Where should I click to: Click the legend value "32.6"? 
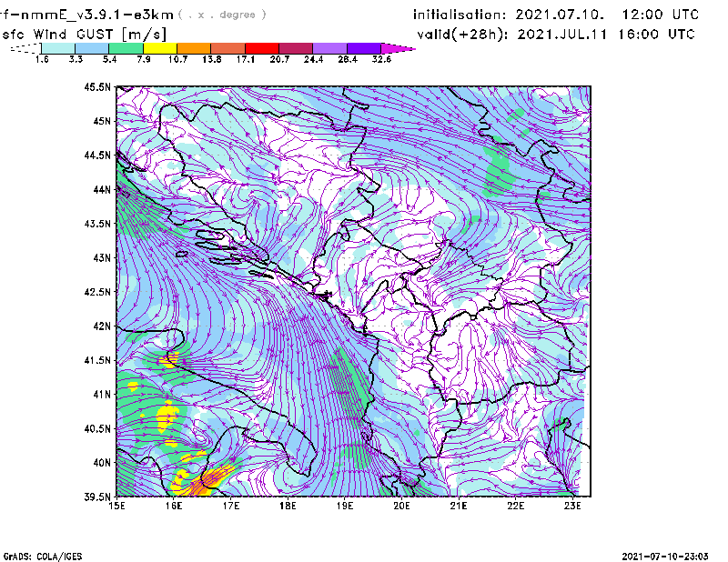(381, 59)
